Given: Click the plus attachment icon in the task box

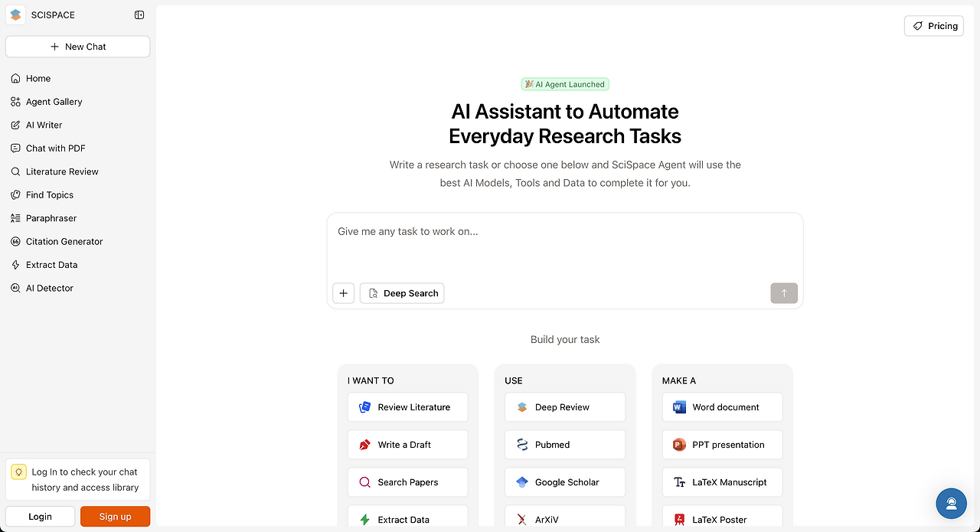Looking at the screenshot, I should click(343, 293).
